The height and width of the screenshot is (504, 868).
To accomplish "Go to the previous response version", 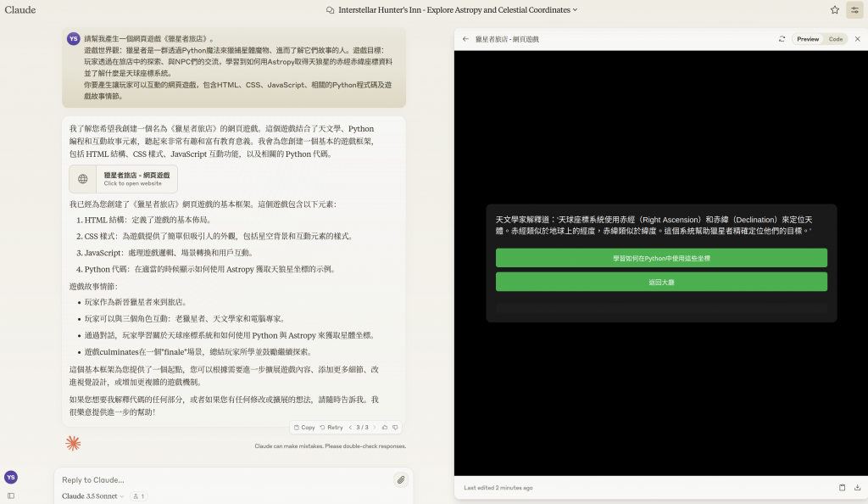I will tap(350, 428).
